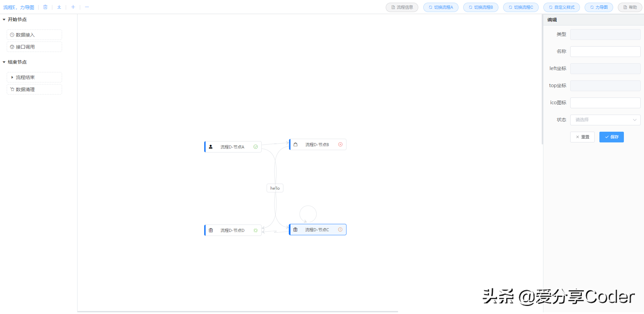Select the 流程D-节点A node label
The width and height of the screenshot is (644, 314).
click(x=232, y=147)
